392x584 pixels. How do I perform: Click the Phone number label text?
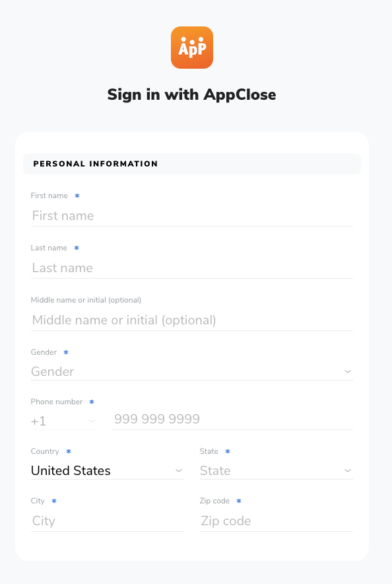click(x=57, y=402)
